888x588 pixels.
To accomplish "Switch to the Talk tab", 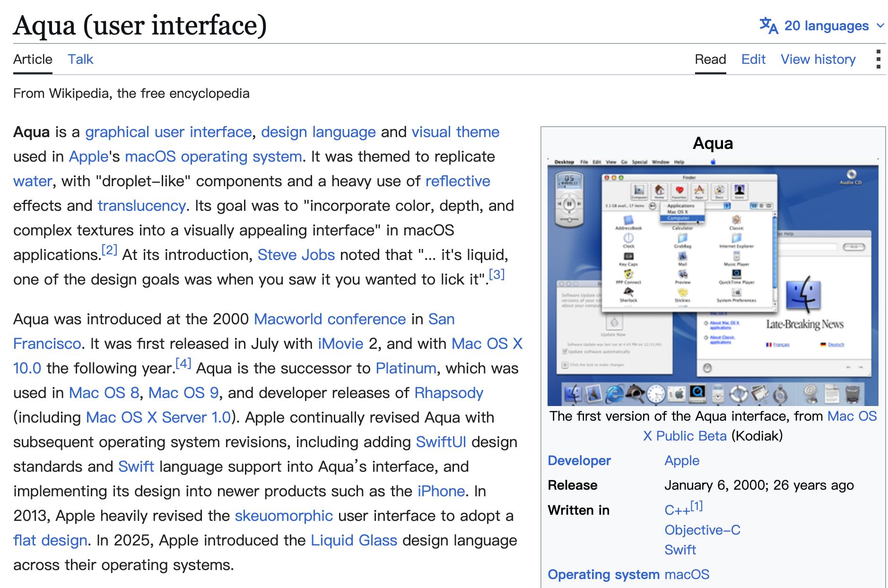I will (x=80, y=59).
